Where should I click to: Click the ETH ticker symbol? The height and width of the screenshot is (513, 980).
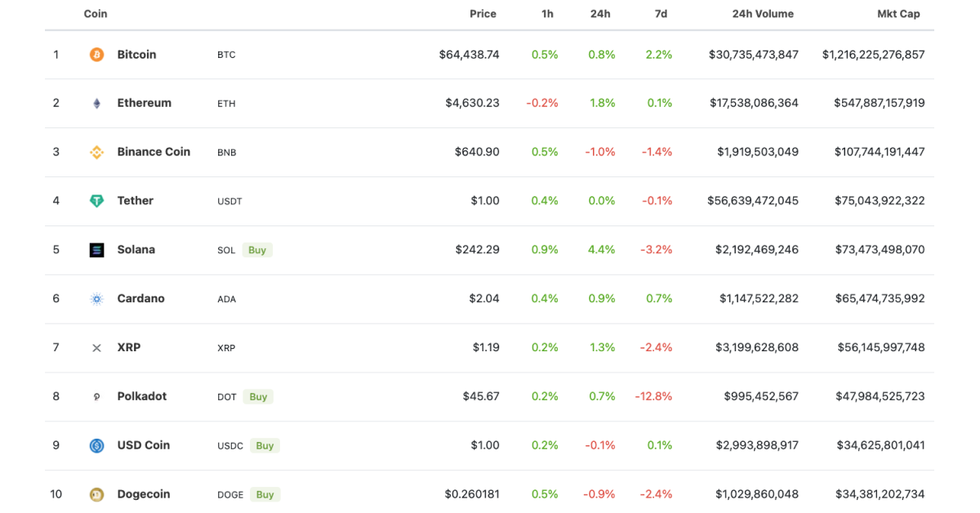click(x=226, y=104)
